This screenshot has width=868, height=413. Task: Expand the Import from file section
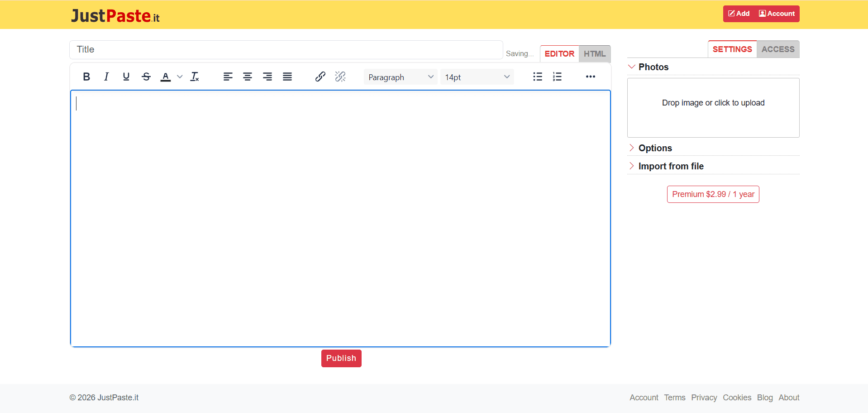(671, 166)
